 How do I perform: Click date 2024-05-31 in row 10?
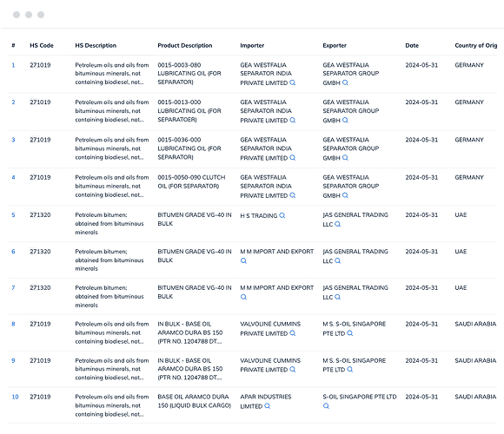[421, 397]
